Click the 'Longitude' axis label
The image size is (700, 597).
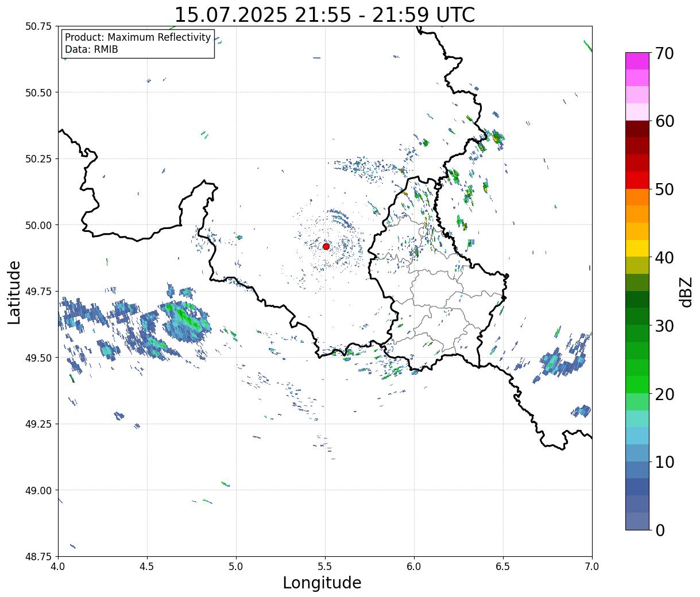(x=322, y=583)
